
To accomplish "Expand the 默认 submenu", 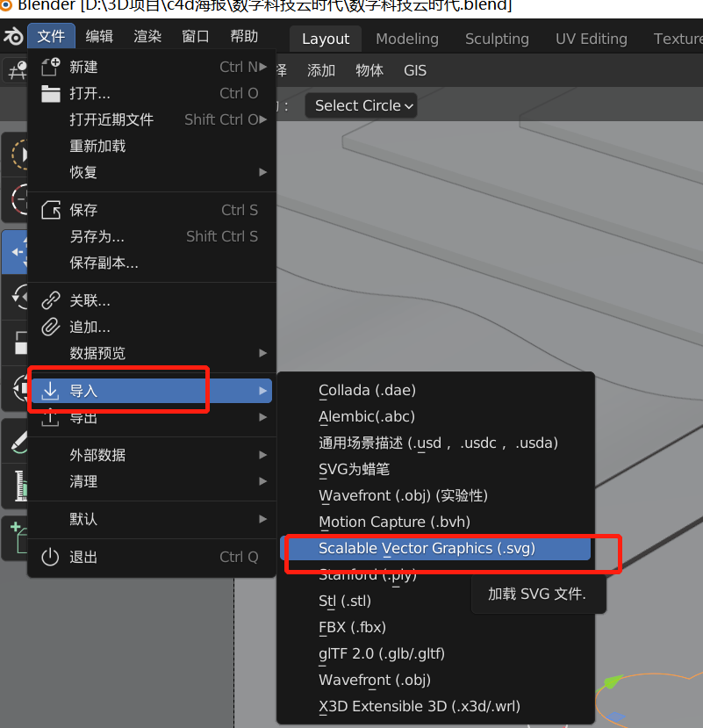I will point(150,519).
